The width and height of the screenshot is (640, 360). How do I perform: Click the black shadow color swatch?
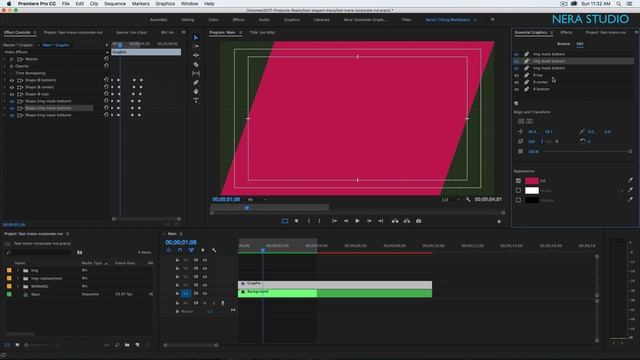click(x=532, y=200)
